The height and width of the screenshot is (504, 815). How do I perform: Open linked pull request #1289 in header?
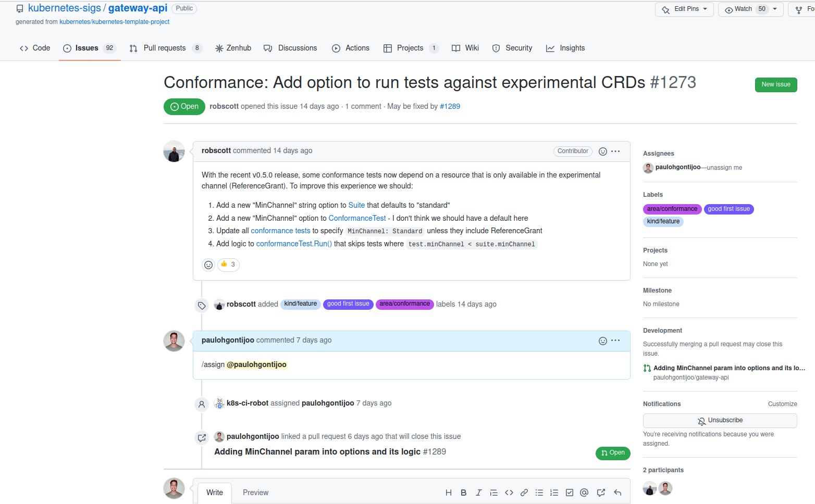coord(450,106)
